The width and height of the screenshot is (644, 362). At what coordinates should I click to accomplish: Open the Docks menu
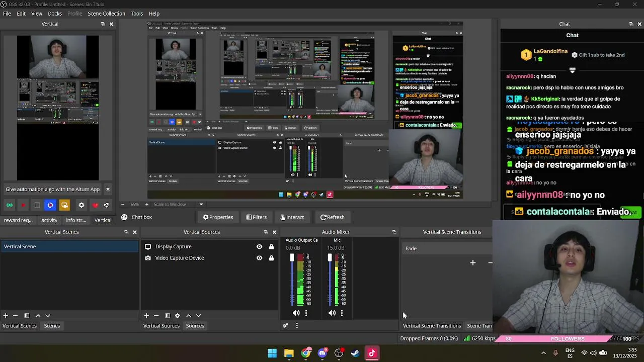pyautogui.click(x=55, y=14)
